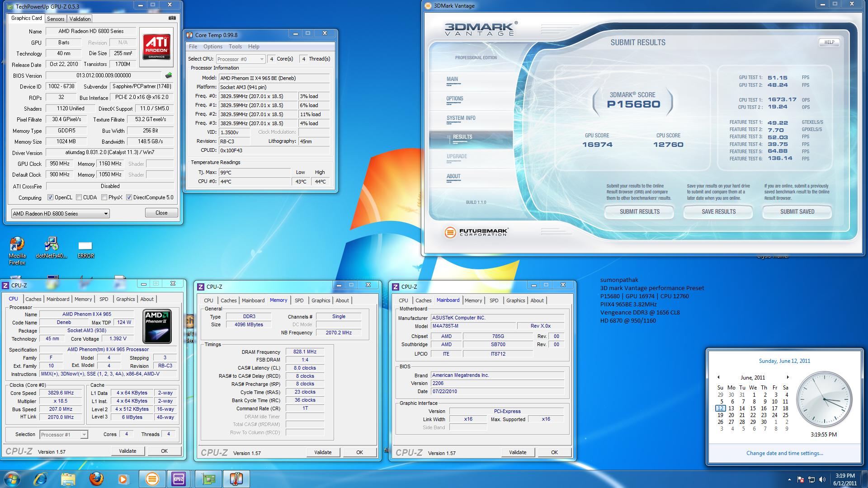Launch Internet Explorer from the taskbar
This screenshot has height=488, width=868.
pyautogui.click(x=40, y=479)
